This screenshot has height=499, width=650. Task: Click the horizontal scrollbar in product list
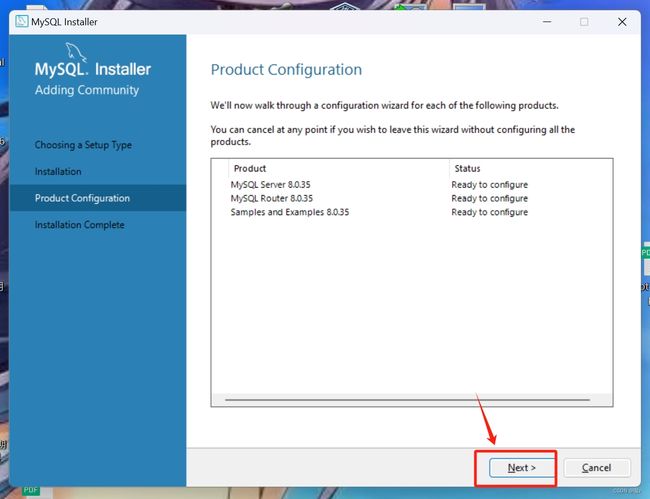[x=407, y=400]
